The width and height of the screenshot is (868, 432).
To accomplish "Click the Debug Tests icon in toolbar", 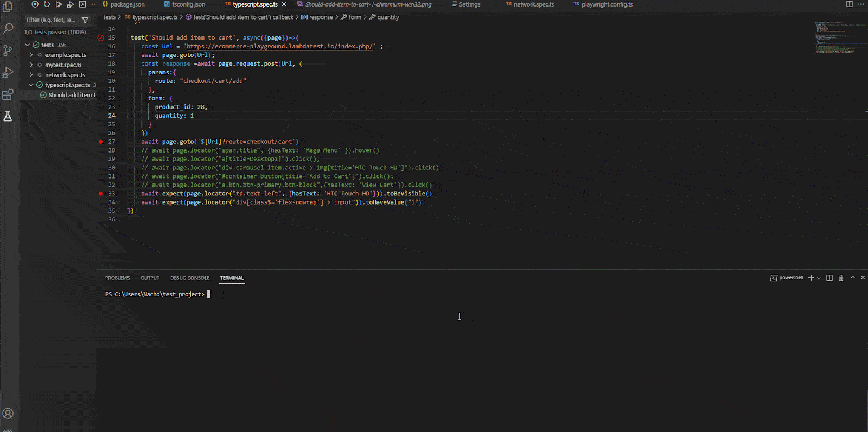I will (x=70, y=4).
